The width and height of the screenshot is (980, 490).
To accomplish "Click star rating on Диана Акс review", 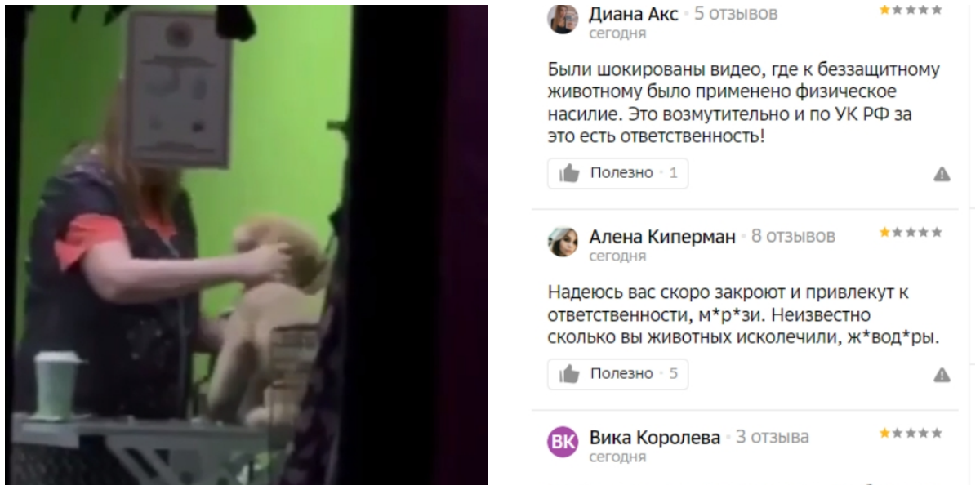I will pos(911,11).
